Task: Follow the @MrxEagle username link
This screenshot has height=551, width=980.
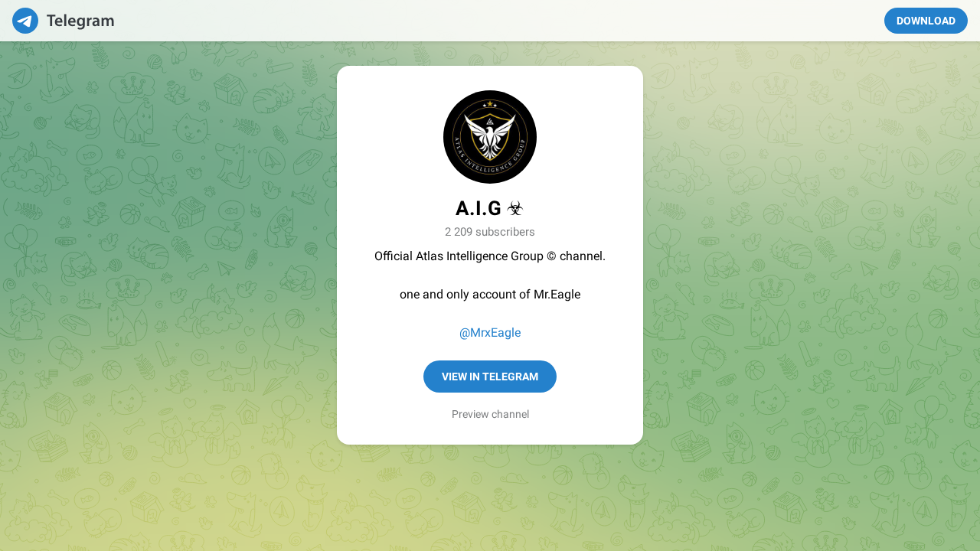Action: (490, 333)
